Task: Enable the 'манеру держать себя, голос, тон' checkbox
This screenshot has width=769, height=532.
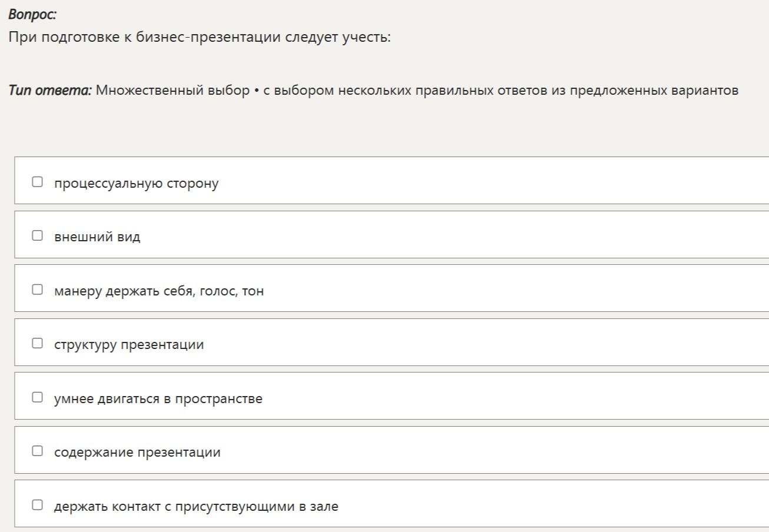Action: point(38,290)
